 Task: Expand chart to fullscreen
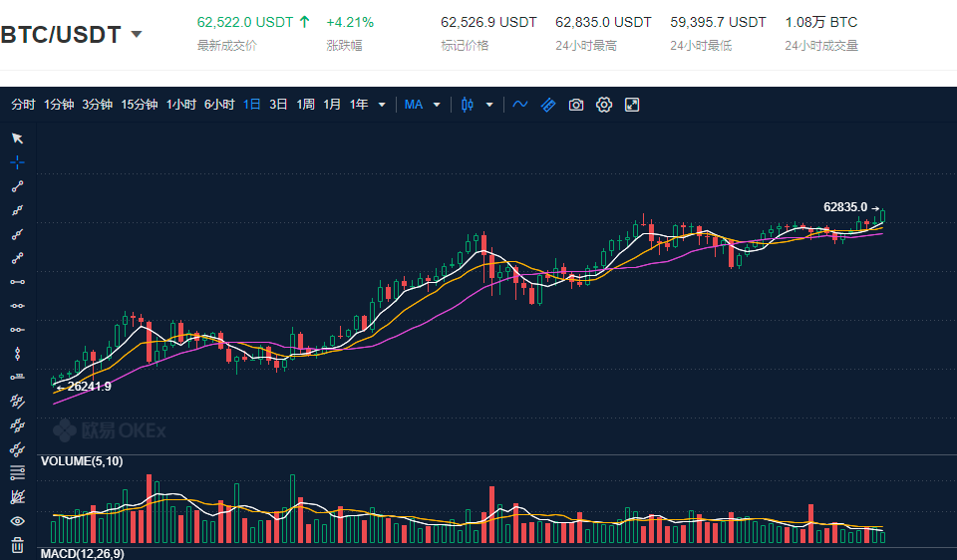(x=631, y=105)
